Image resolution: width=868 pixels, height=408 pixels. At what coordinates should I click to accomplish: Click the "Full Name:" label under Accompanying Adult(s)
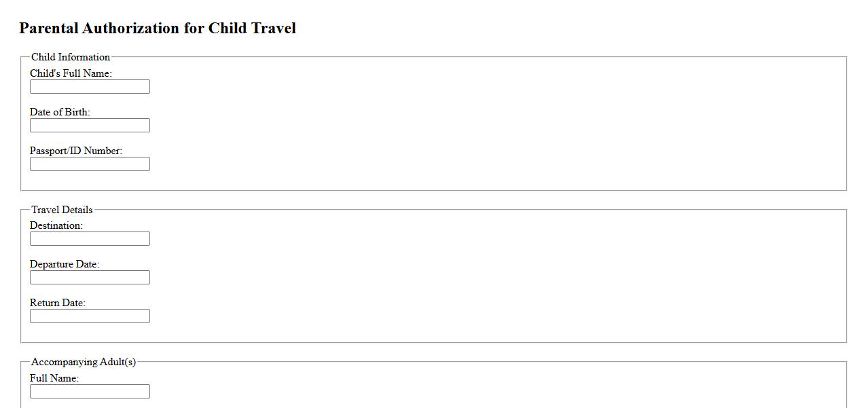tap(54, 378)
